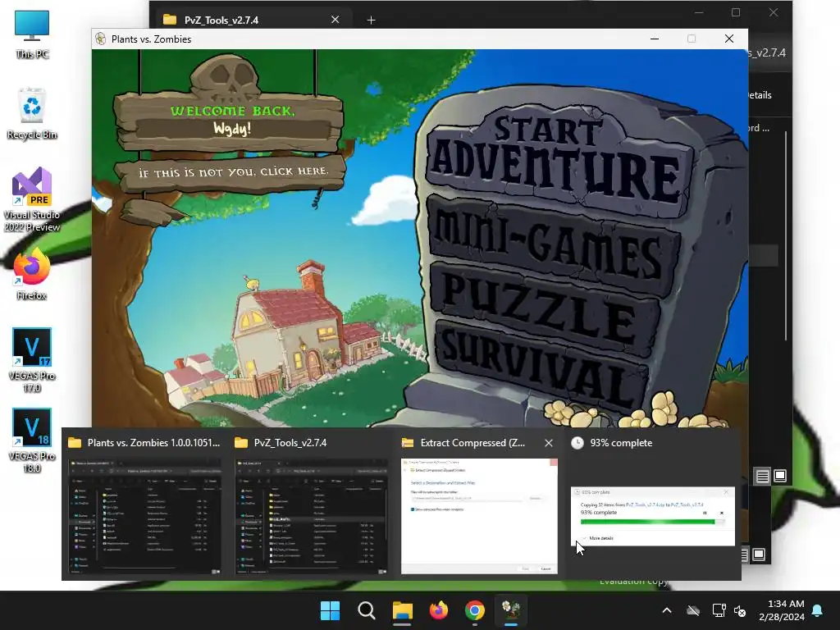Click the File Explorer taskbar icon
Screen dimensions: 840x630
402,610
